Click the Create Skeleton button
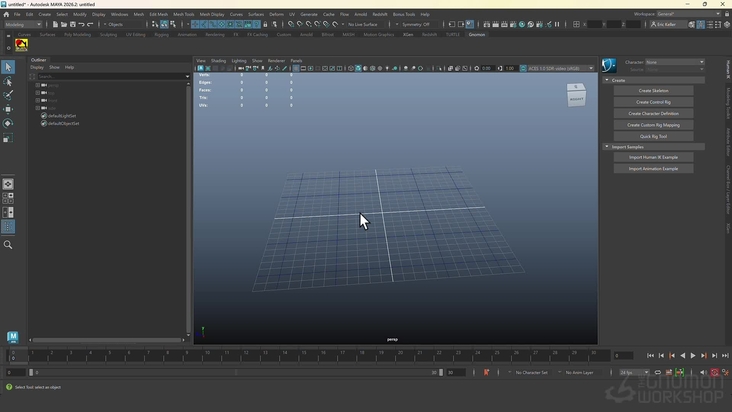 (x=653, y=91)
